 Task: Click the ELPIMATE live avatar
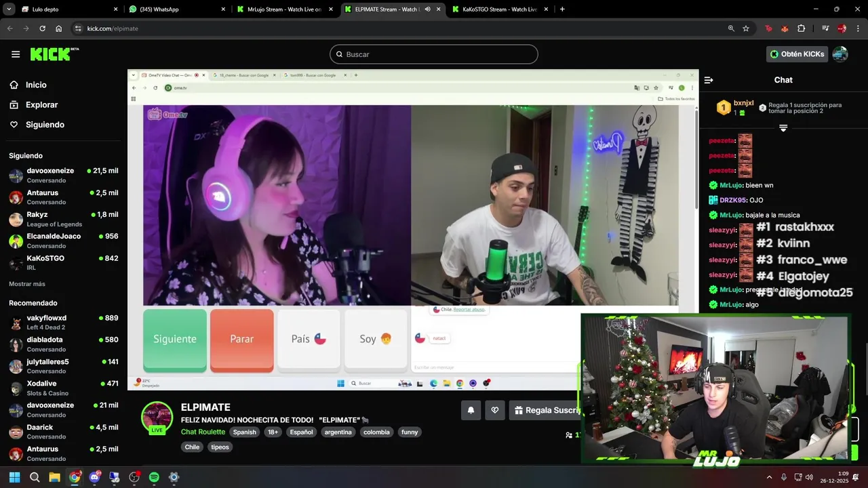(157, 418)
